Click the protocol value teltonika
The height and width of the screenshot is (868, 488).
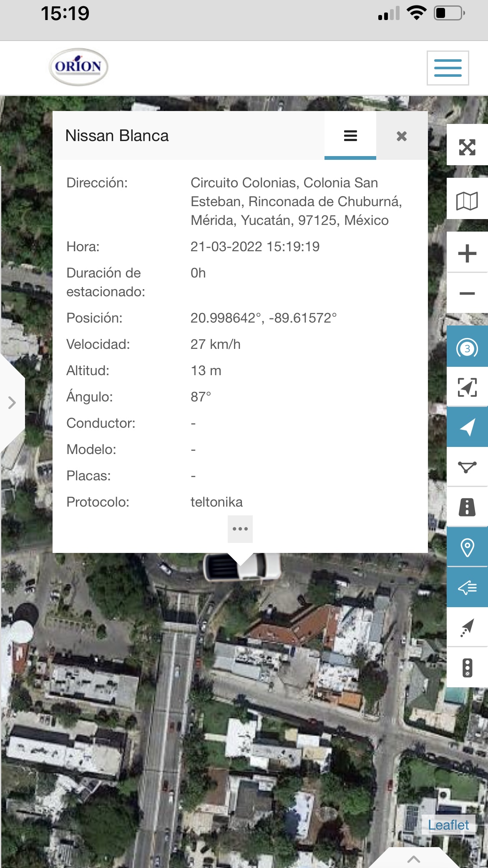click(x=216, y=502)
